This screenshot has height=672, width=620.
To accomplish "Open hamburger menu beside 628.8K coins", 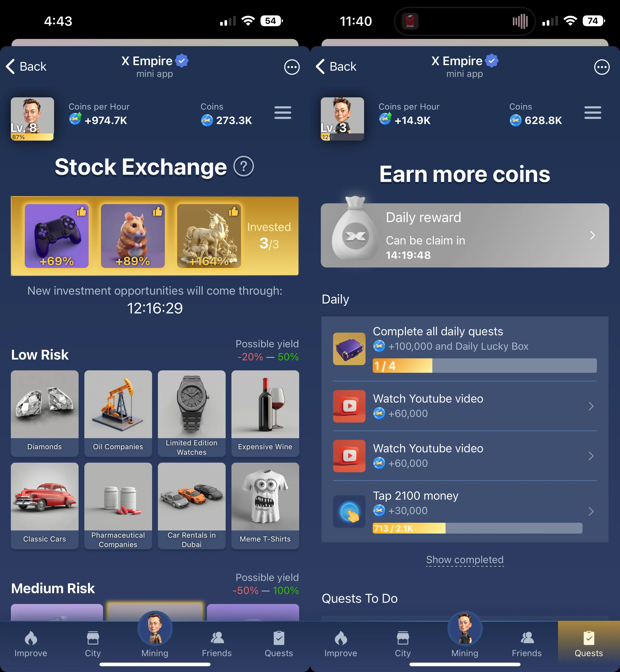I will tap(593, 113).
